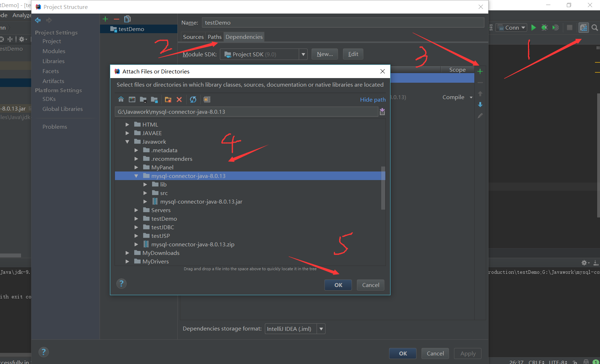Click OK in Project Structure dialog
Image resolution: width=600 pixels, height=364 pixels.
pos(403,353)
